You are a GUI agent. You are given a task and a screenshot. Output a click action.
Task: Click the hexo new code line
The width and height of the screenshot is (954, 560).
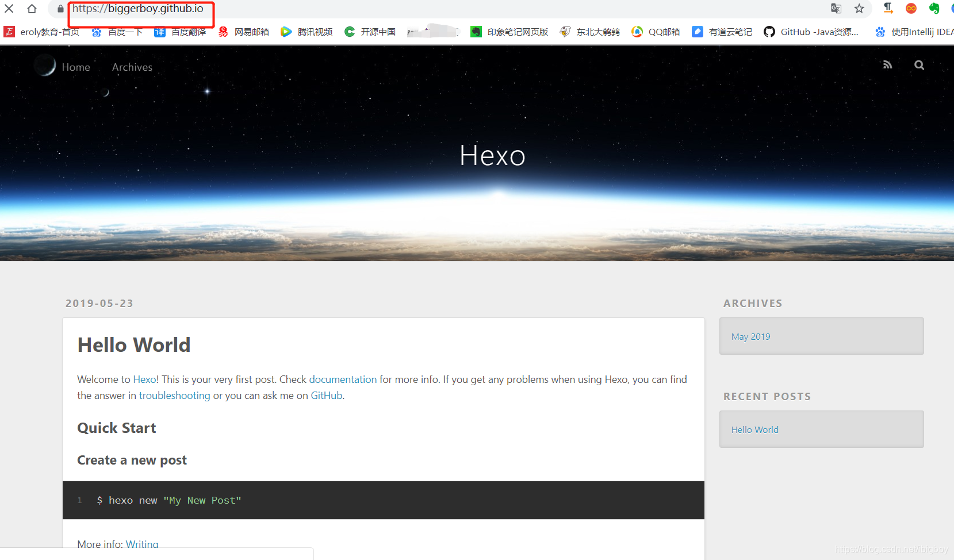(x=169, y=500)
